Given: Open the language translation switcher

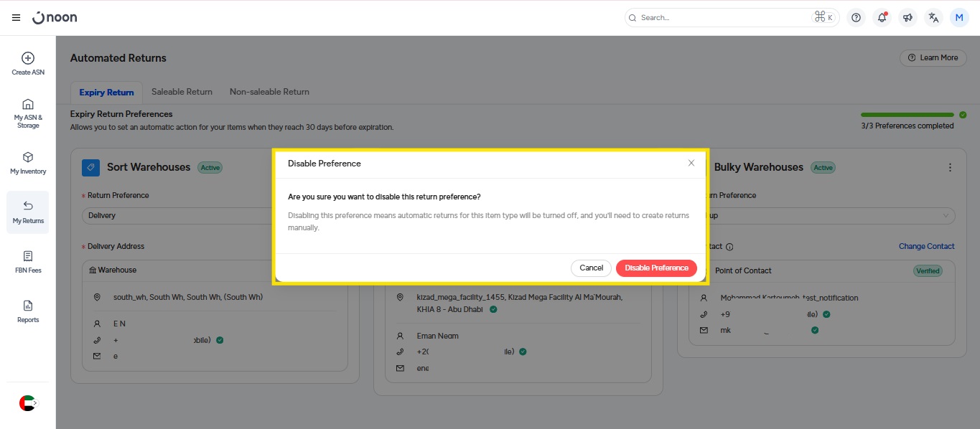Looking at the screenshot, I should tap(933, 18).
